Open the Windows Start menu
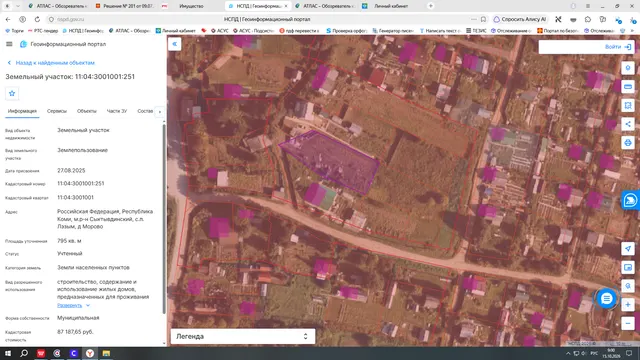 [x=8, y=353]
